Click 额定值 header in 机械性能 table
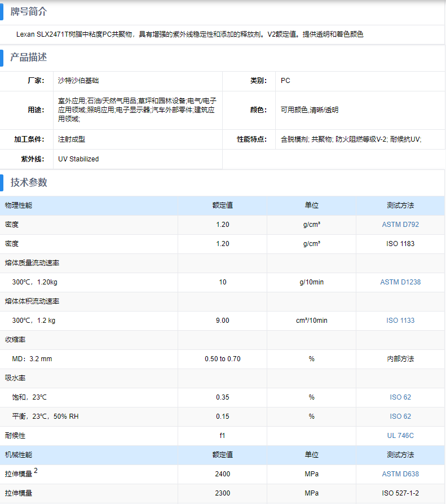The width and height of the screenshot is (446, 504). point(223,455)
